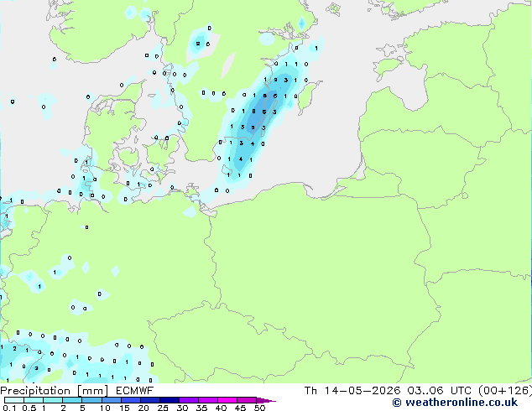Click the 0.1–0.5 mm legend color box
The image size is (532, 411).
pos(14,400)
